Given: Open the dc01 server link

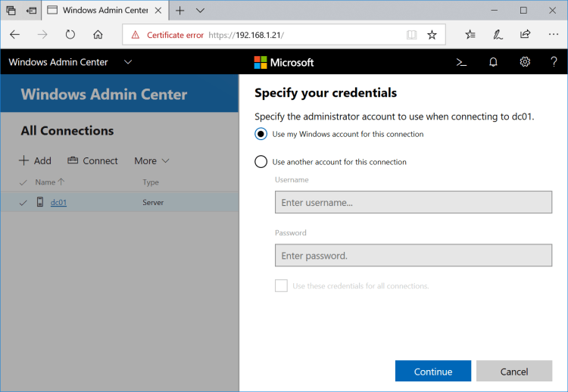Looking at the screenshot, I should 58,202.
